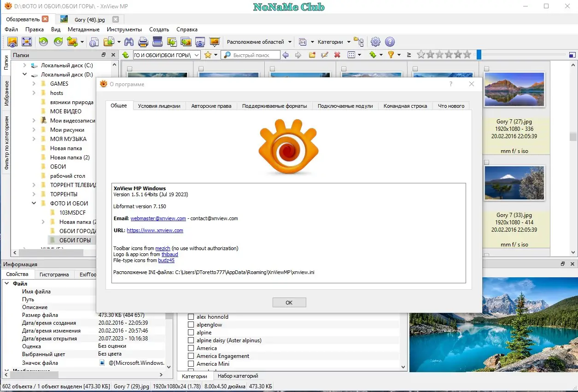Image resolution: width=578 pixels, height=392 pixels.
Task: Switch to the Что нового tab
Action: [x=450, y=106]
